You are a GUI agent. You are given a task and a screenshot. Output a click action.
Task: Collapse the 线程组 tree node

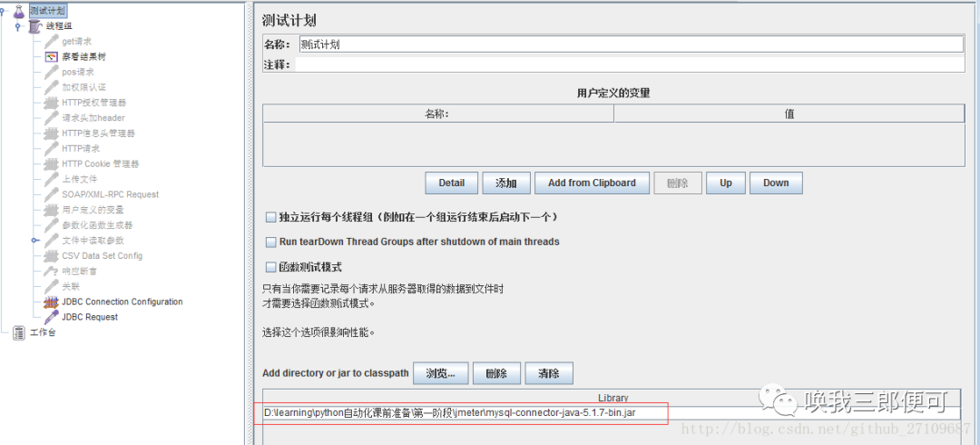(18, 26)
